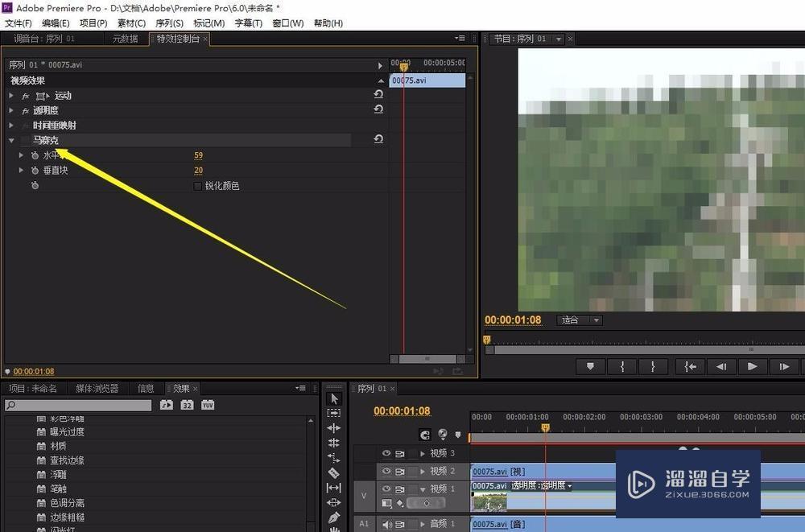This screenshot has height=532, width=805.
Task: Open the 适合 zoom level dropdown
Action: (580, 320)
